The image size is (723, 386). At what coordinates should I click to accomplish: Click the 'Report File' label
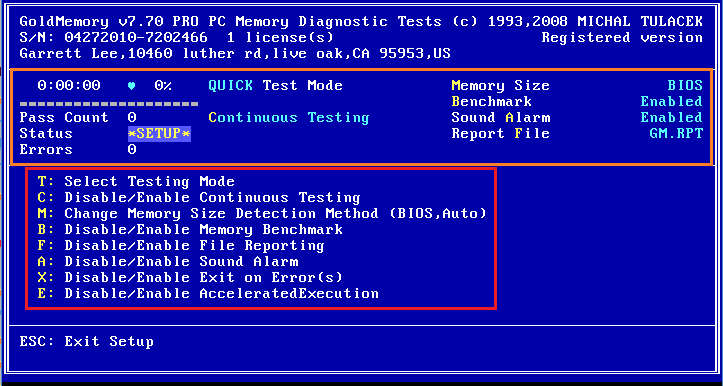pyautogui.click(x=500, y=134)
